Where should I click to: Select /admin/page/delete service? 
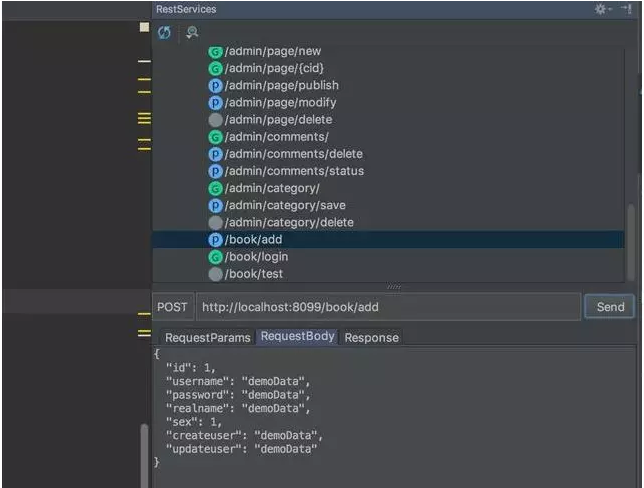pos(278,120)
